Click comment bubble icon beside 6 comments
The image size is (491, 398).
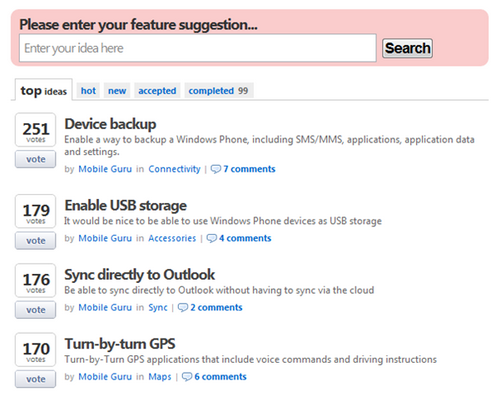click(187, 377)
